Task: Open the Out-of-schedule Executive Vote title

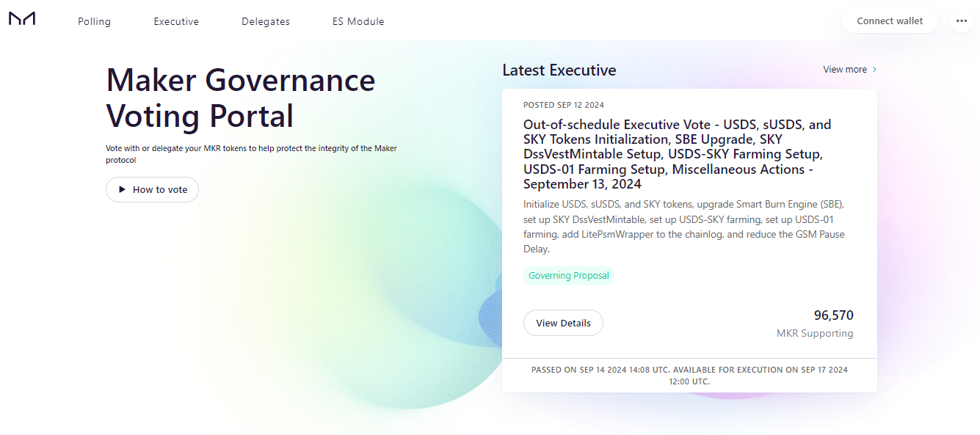Action: click(678, 154)
